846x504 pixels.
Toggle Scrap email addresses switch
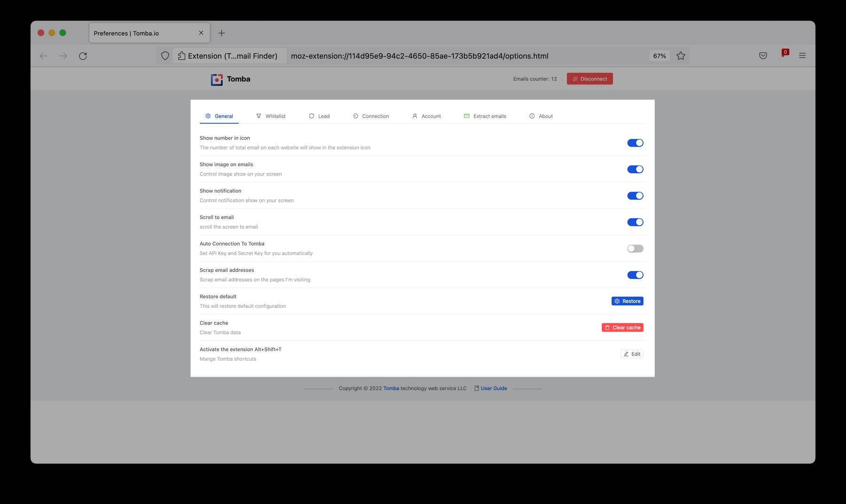point(635,275)
